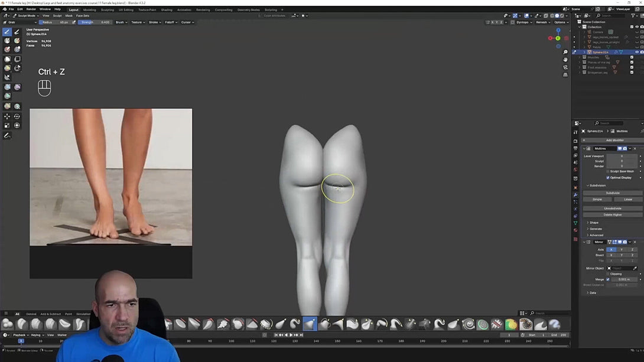
Task: Open the Face Sets menu
Action: [x=83, y=15]
